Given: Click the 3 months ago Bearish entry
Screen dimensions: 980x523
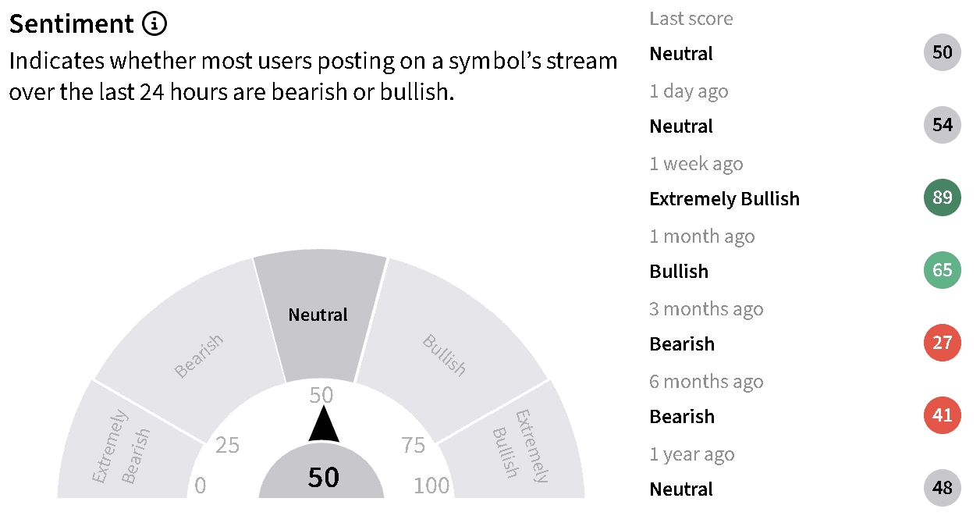Looking at the screenshot, I should coord(805,343).
